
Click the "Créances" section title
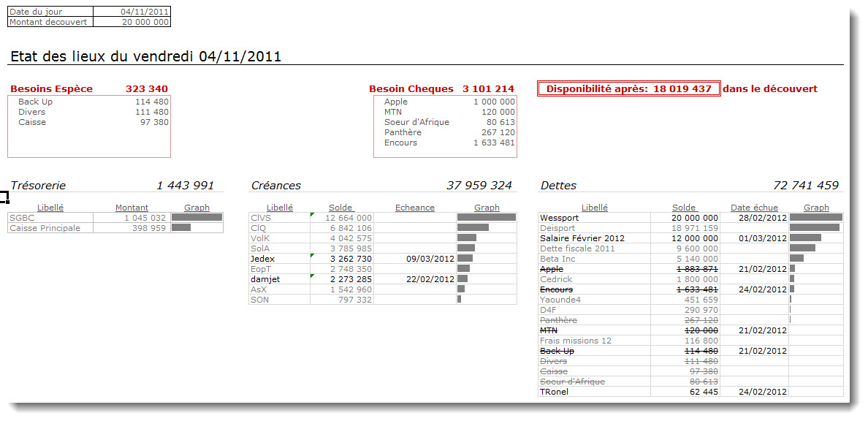pos(275,186)
